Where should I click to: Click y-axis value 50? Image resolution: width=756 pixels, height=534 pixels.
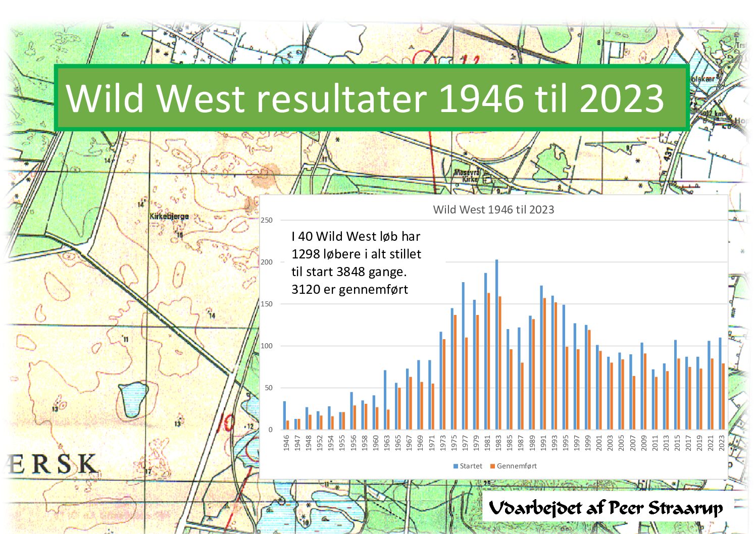(x=268, y=388)
